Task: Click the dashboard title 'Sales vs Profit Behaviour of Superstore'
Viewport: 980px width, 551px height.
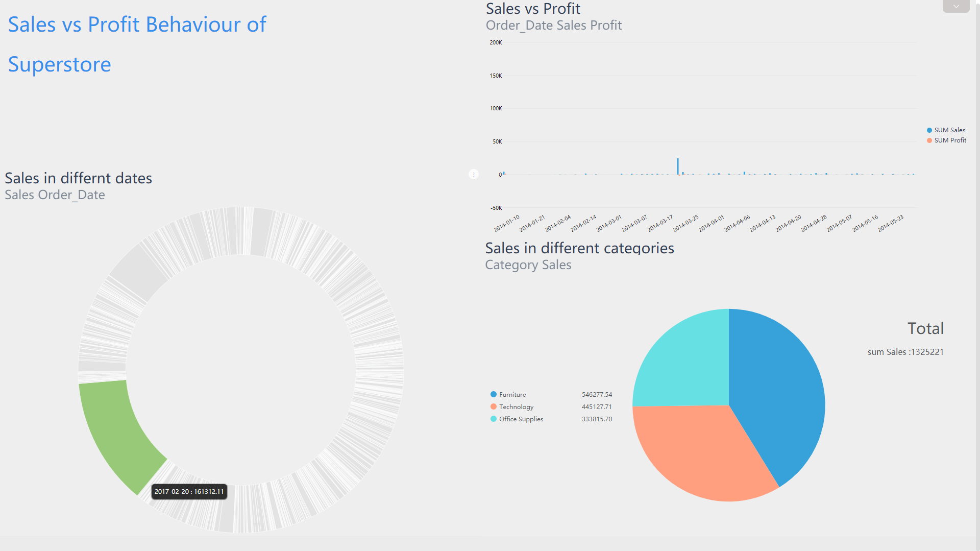Action: [x=137, y=44]
